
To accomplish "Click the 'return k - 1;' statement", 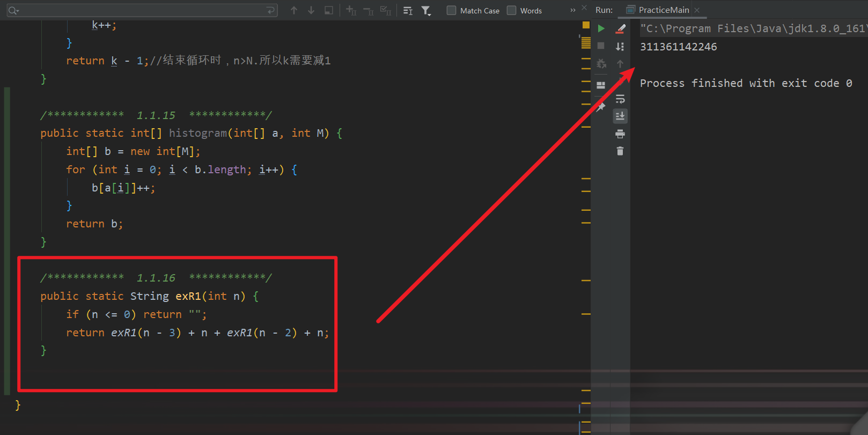I will click(x=107, y=61).
